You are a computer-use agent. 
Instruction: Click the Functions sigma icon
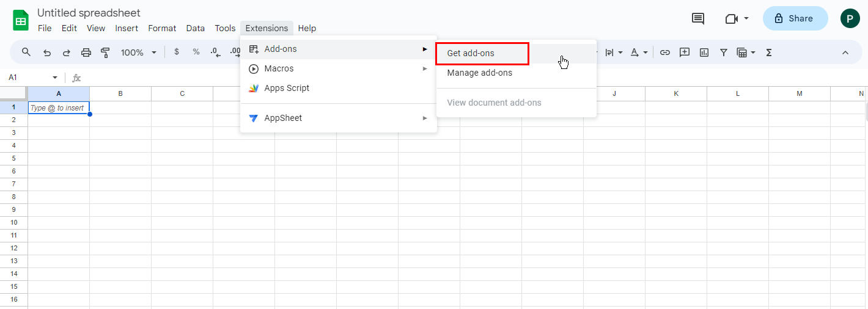pyautogui.click(x=769, y=53)
